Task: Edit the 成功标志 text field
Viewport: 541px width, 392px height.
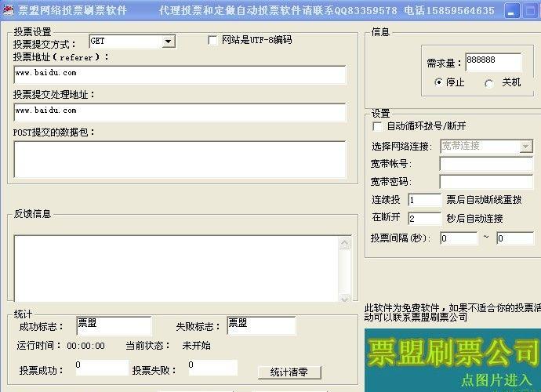Action: [113, 325]
